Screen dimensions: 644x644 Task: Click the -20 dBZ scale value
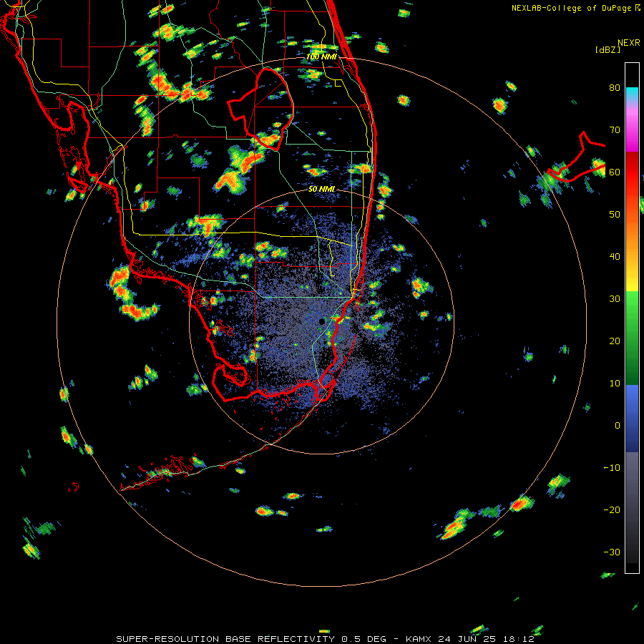click(612, 509)
